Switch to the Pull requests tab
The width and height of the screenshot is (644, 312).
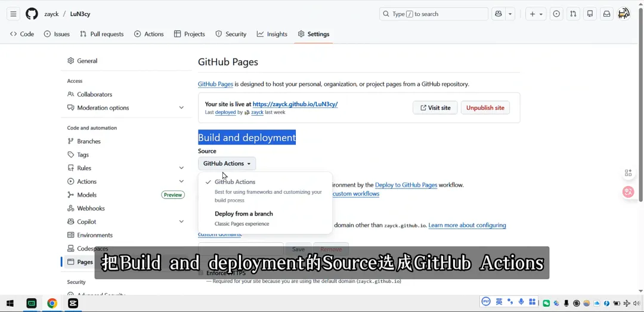[101, 34]
